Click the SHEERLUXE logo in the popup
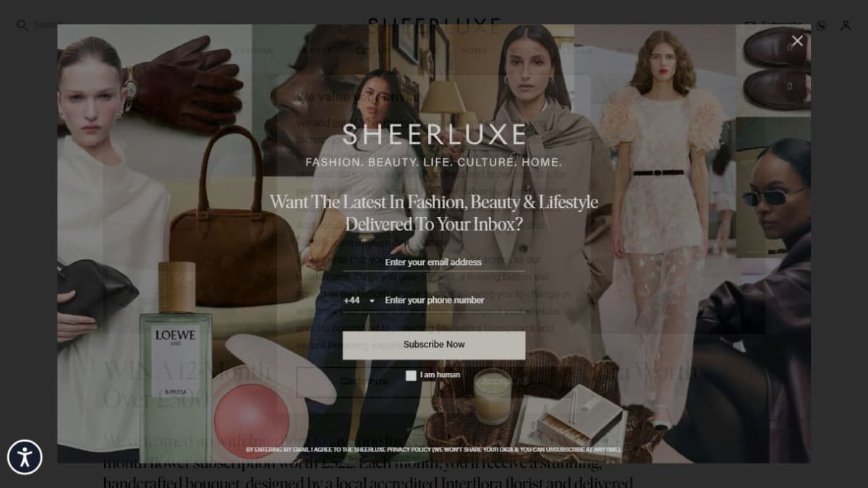The image size is (868, 488). coord(434,134)
